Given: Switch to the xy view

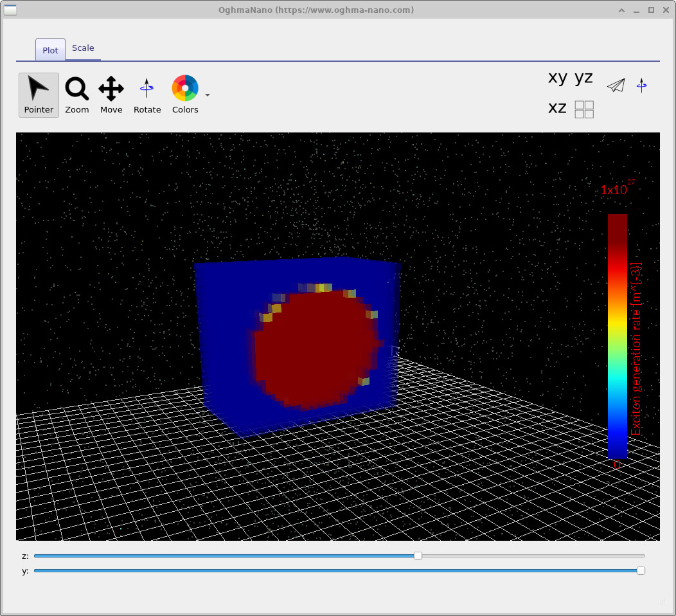Looking at the screenshot, I should pyautogui.click(x=556, y=78).
